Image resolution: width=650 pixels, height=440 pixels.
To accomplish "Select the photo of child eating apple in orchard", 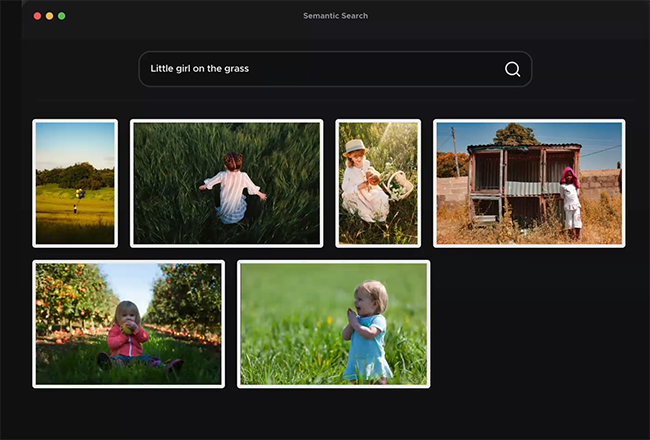I will 129,324.
